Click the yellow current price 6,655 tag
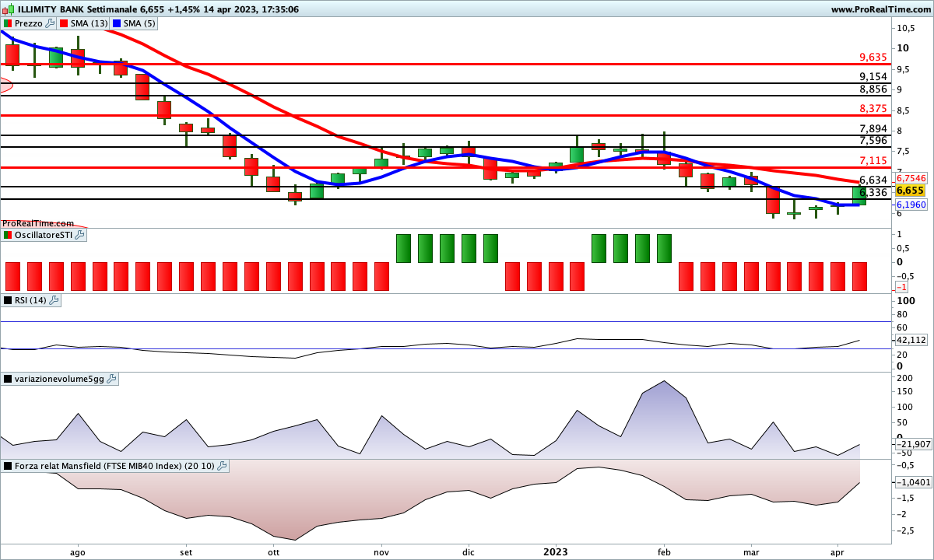Viewport: 934px width, 560px height. 910,191
